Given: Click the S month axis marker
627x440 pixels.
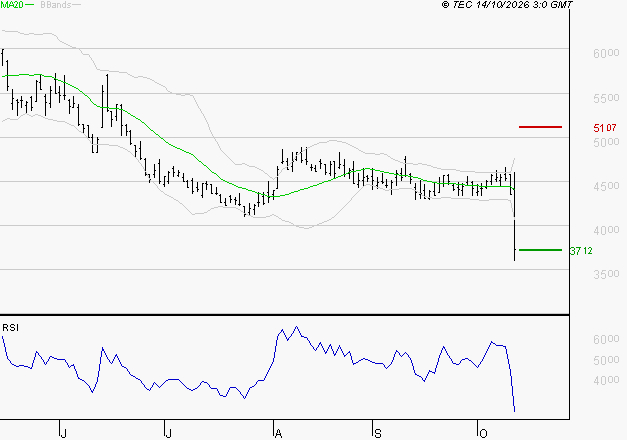Looking at the screenshot, I should tap(377, 433).
